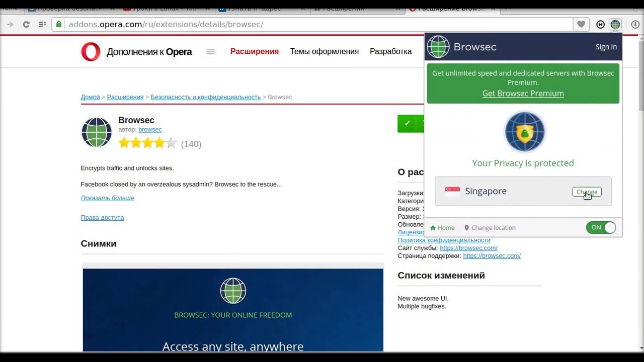Click the Browsec extension page icon
This screenshot has width=644, height=362.
pos(96,132)
